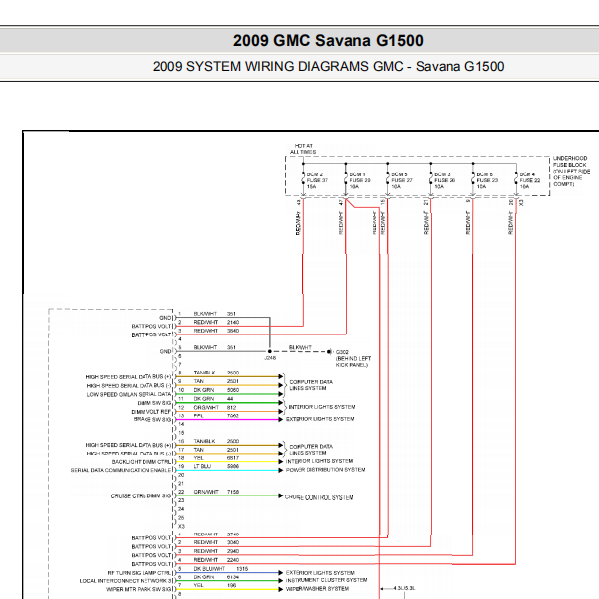Click the 'LOW SPEED GMLAN SERIAL DATA' pin label
The width and height of the screenshot is (599, 599).
[x=129, y=395]
